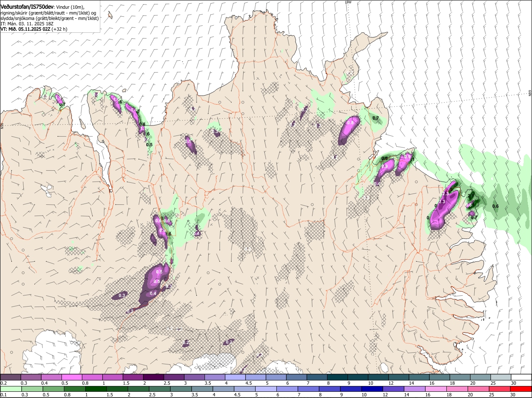Pick the pink rain swatch between 18 and 20
This screenshot has height=398, width=532.
click(458, 388)
